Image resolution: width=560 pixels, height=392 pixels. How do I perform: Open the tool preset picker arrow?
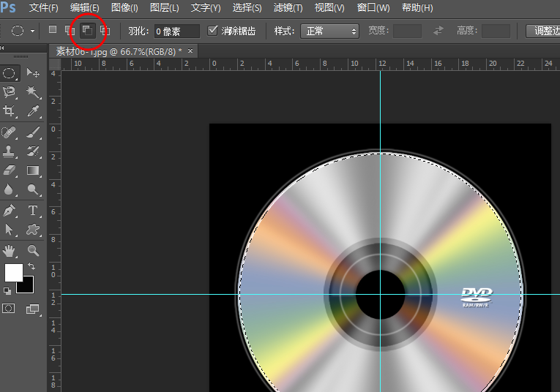(x=32, y=31)
